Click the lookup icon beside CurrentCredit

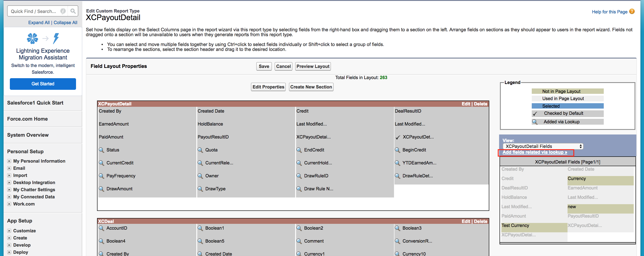101,163
